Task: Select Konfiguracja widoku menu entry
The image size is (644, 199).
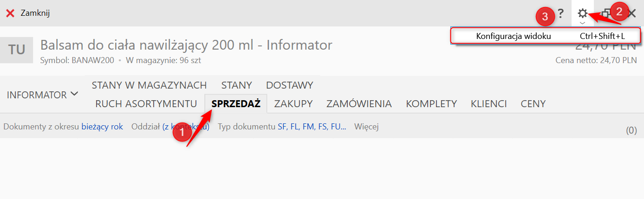Action: click(513, 36)
